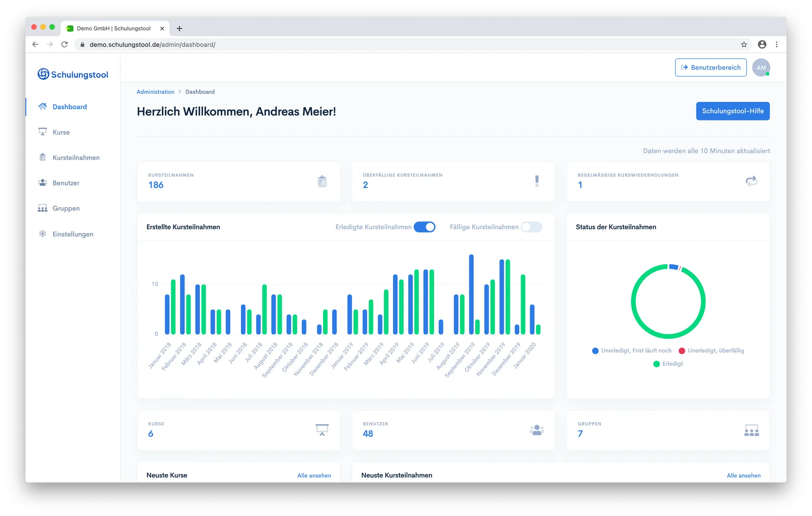Screen dimensions: 812x516
Task: Close the Demo GmbH Schulungstool tab
Action: point(162,28)
